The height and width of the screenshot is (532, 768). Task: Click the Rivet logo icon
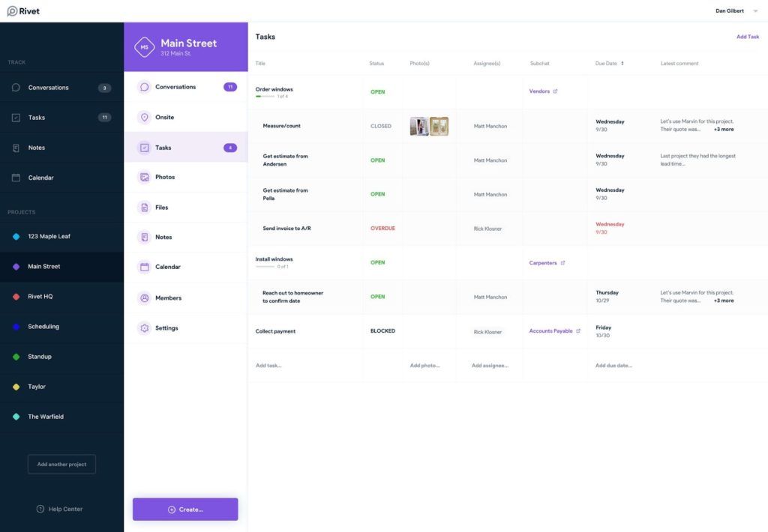point(12,11)
